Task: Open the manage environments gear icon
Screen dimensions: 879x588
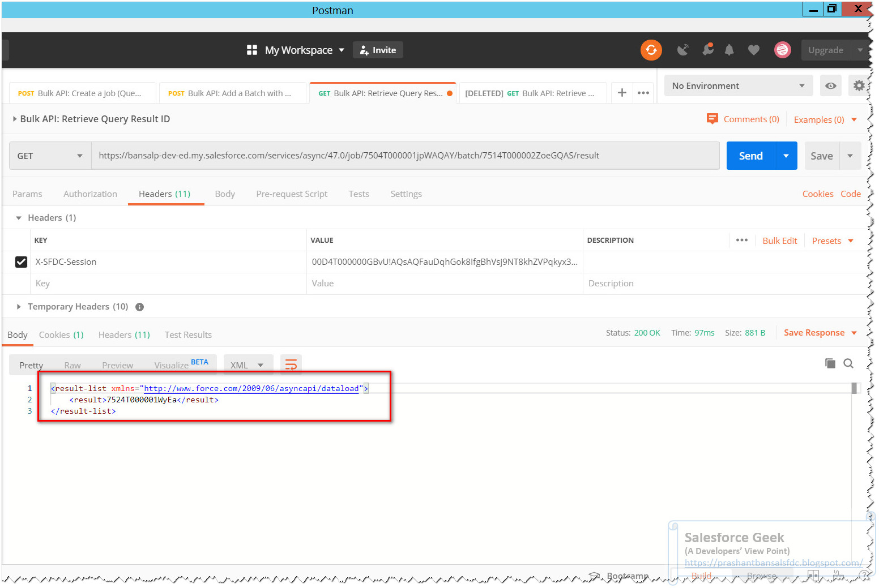Action: 859,85
